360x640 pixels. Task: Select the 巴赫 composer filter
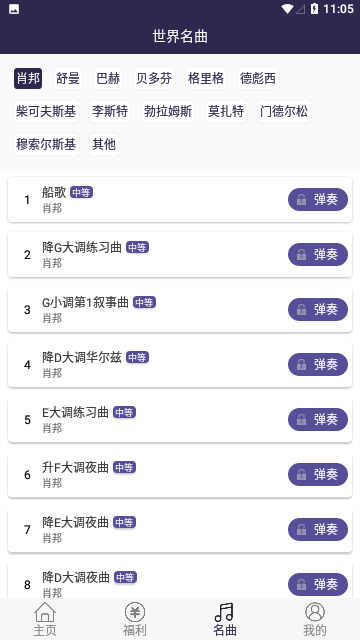108,78
